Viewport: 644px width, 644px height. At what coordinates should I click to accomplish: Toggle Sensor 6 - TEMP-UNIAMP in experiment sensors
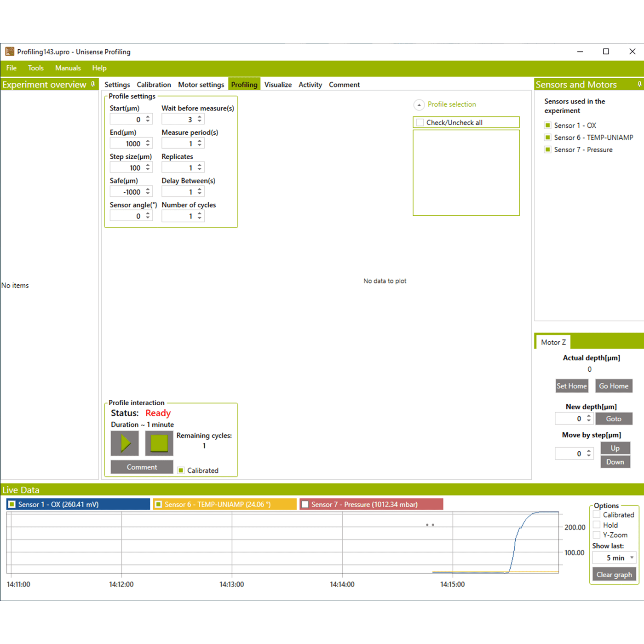pyautogui.click(x=548, y=137)
